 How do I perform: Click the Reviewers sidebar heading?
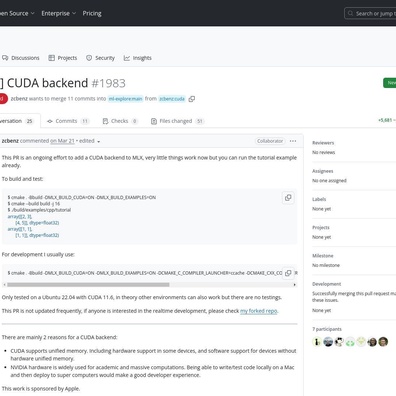point(323,143)
